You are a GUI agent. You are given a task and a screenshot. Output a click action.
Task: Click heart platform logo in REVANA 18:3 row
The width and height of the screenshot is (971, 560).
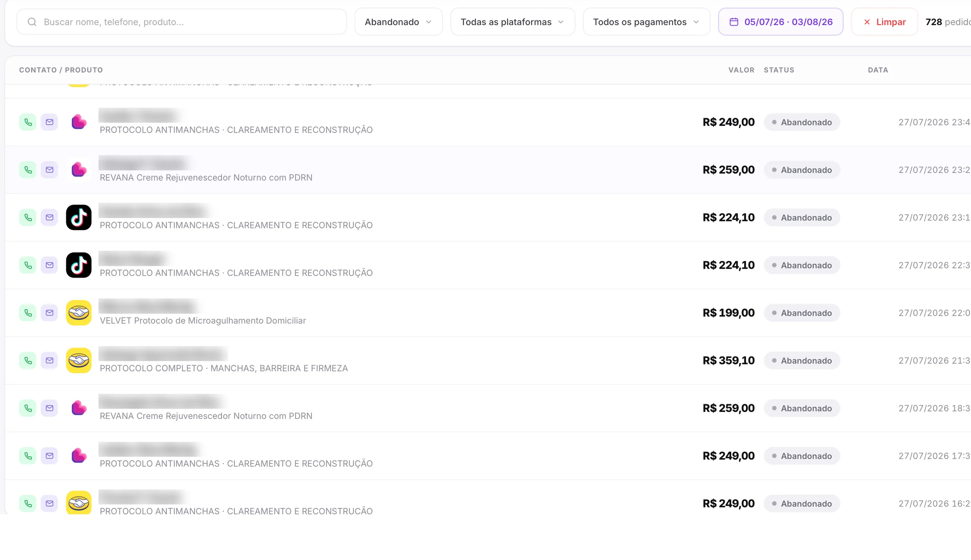point(79,408)
